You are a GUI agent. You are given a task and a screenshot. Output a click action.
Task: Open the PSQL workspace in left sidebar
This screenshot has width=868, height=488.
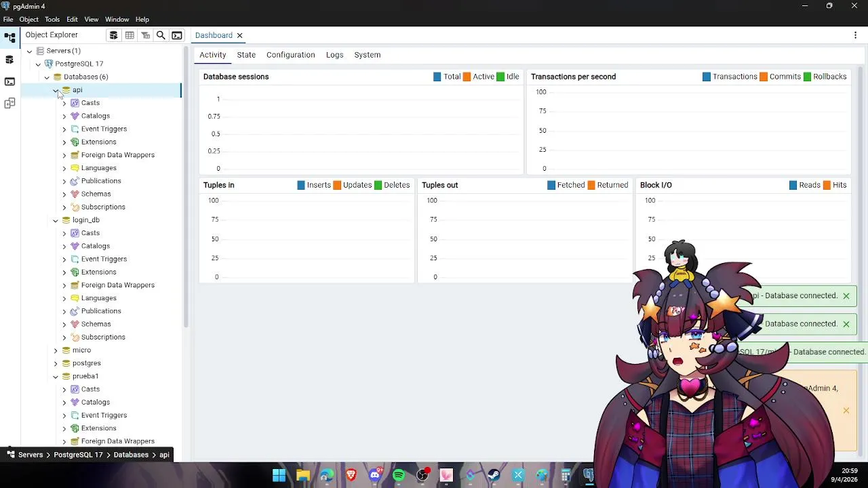pyautogui.click(x=9, y=81)
